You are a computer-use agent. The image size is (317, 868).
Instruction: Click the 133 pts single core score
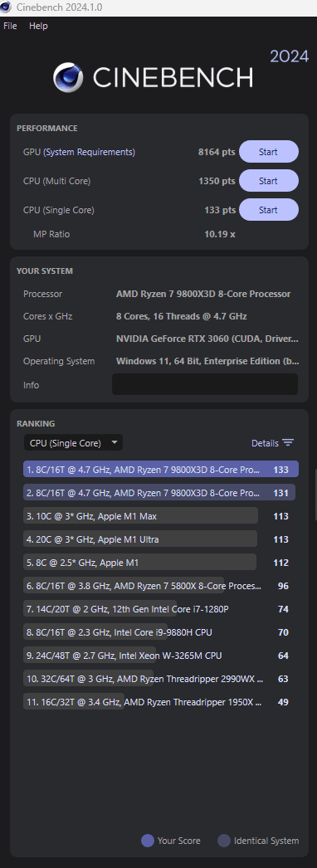click(220, 210)
